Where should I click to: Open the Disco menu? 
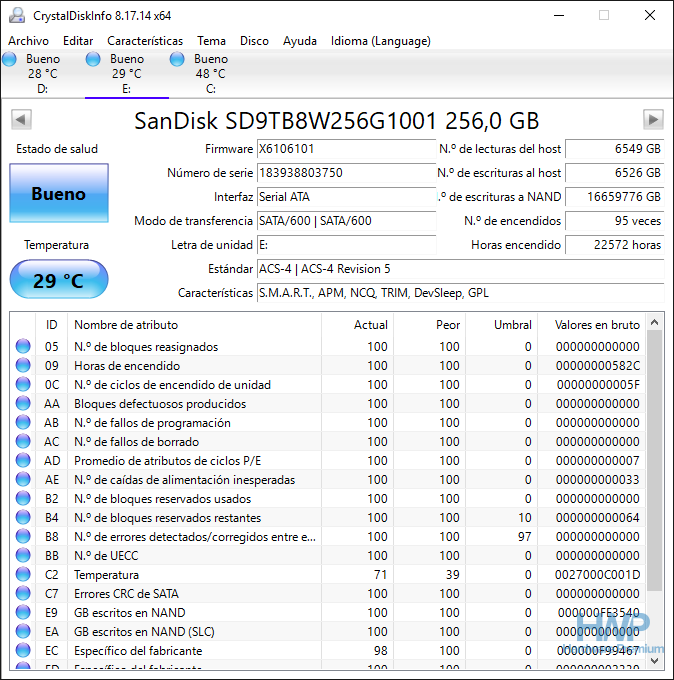(x=254, y=41)
